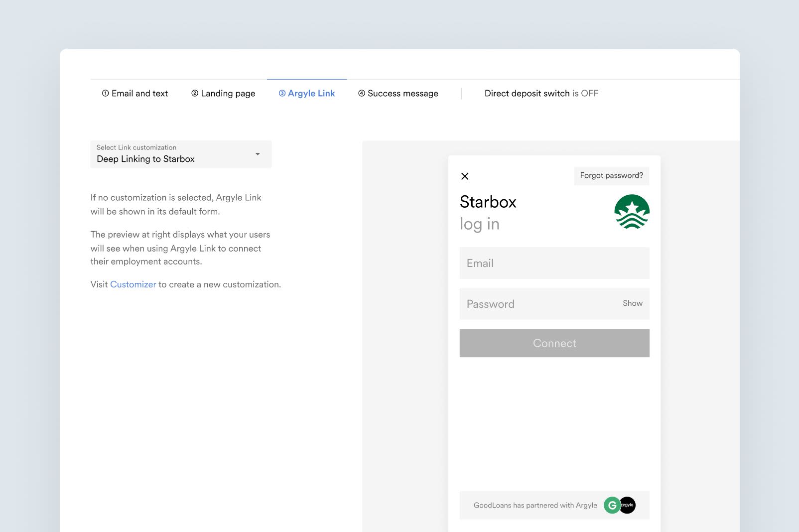Viewport: 799px width, 532px height.
Task: Switch to the Landing page tab
Action: (x=223, y=94)
